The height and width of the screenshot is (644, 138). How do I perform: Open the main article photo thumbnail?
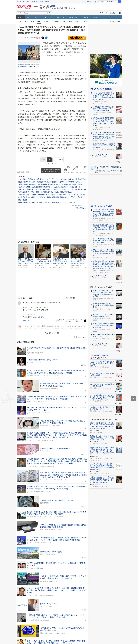click(x=29, y=52)
